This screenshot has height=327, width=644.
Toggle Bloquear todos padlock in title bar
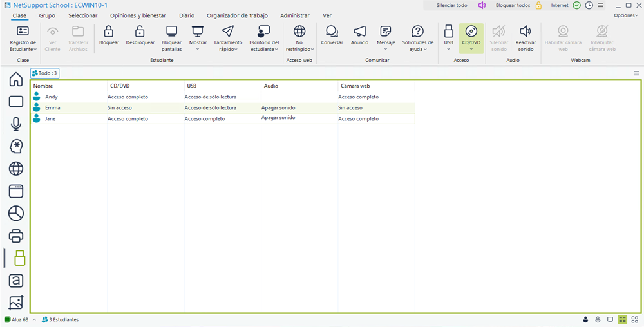click(x=538, y=5)
